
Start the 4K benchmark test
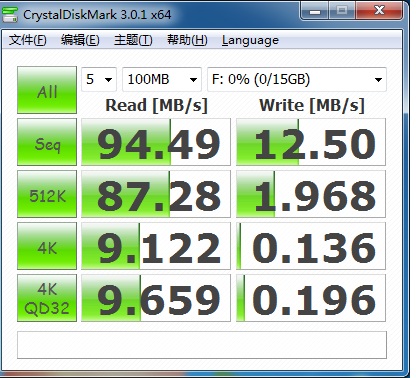47,246
